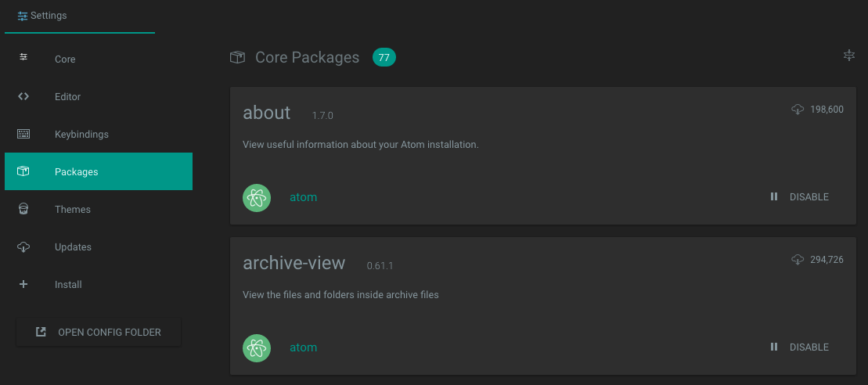Click the 77 packages count badge
Viewport: 868px width, 385px height.
[384, 57]
